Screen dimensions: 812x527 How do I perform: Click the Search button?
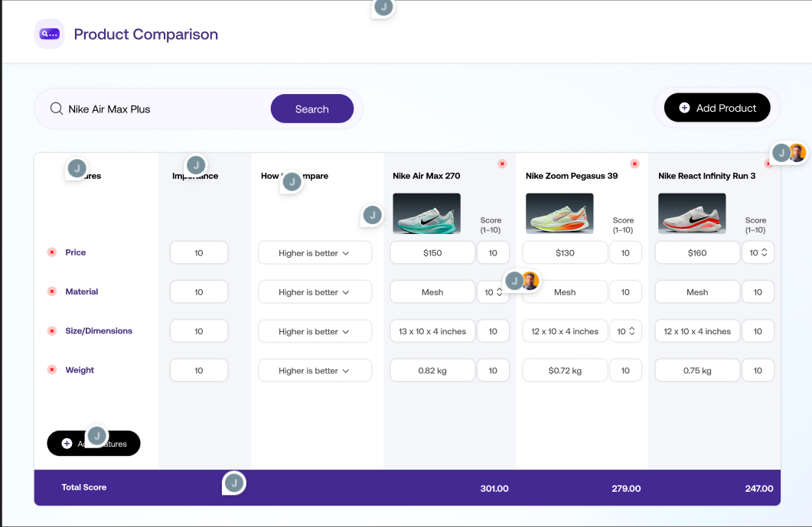tap(312, 109)
